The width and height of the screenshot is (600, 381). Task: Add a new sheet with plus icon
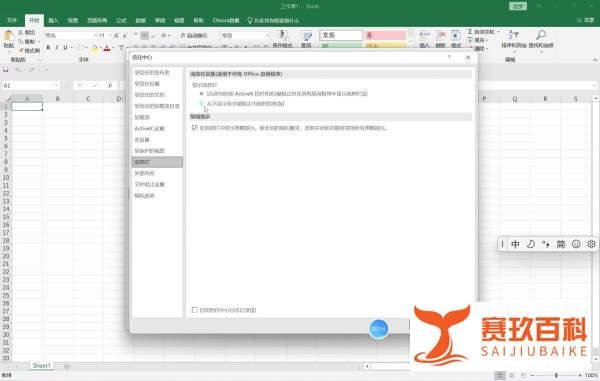point(67,366)
